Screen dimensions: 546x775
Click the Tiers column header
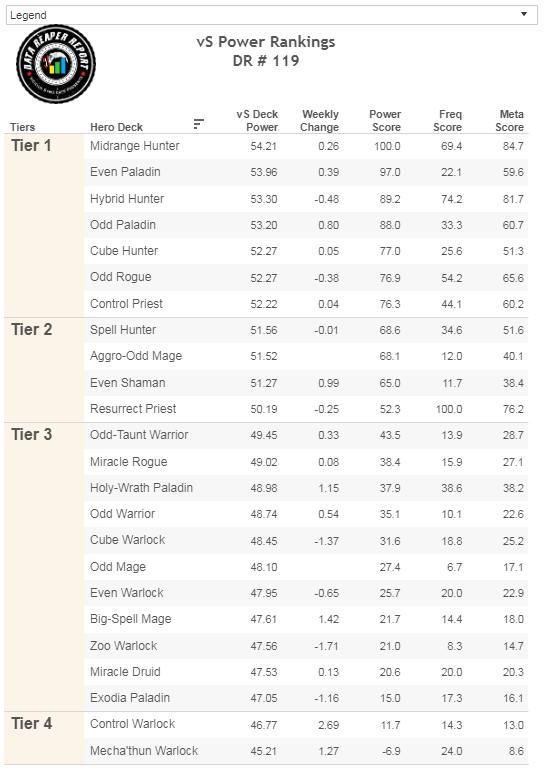coord(23,127)
